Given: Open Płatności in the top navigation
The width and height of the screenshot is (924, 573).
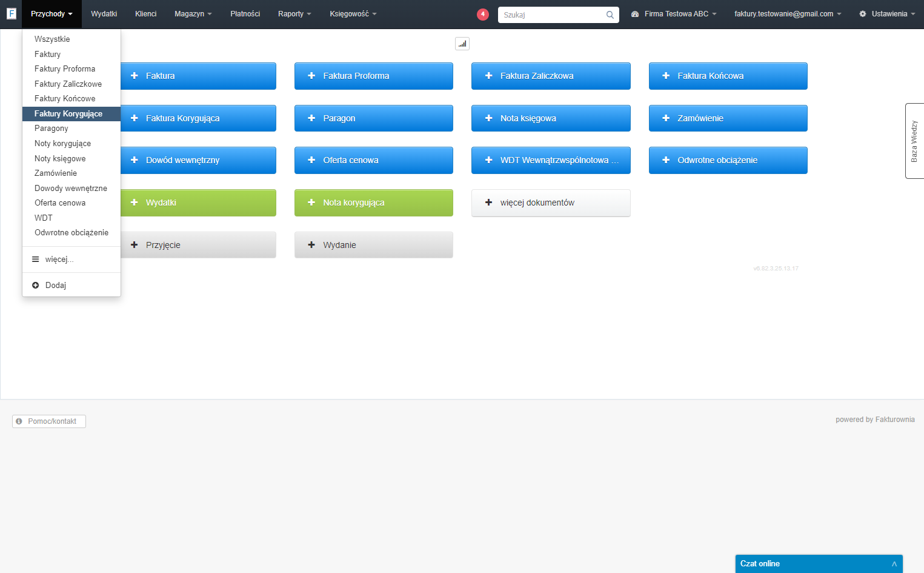Looking at the screenshot, I should 245,14.
